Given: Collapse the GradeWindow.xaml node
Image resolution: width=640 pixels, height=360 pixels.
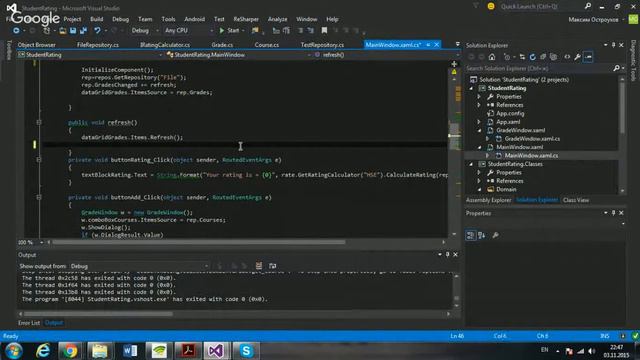Looking at the screenshot, I should pyautogui.click(x=479, y=131).
